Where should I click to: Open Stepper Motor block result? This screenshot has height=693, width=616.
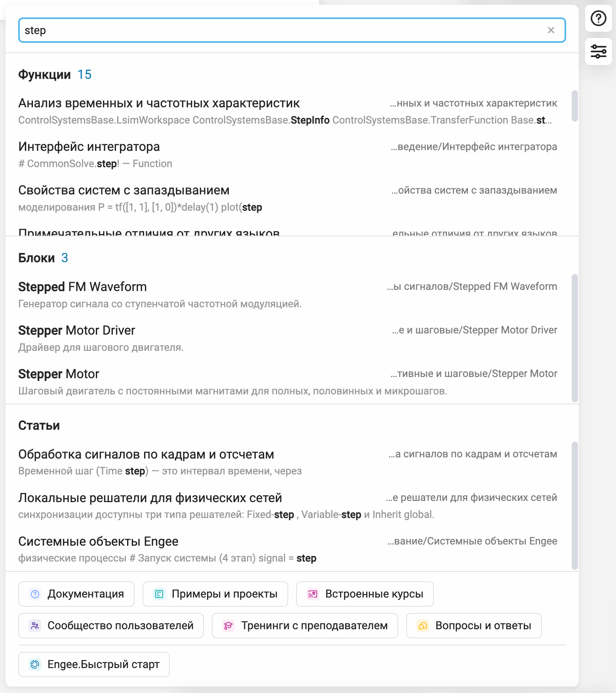click(x=288, y=382)
